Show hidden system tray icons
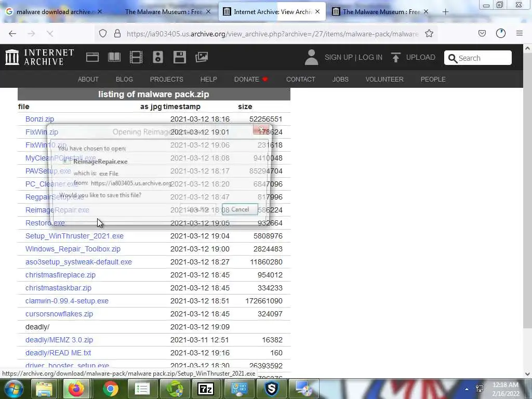Screen dimensions: 532x399 point(467,389)
